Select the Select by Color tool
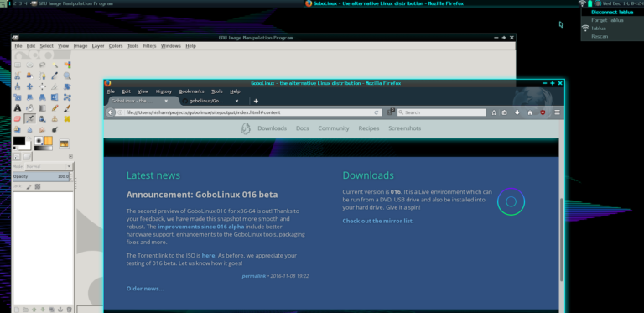The width and height of the screenshot is (644, 313). pos(67,65)
